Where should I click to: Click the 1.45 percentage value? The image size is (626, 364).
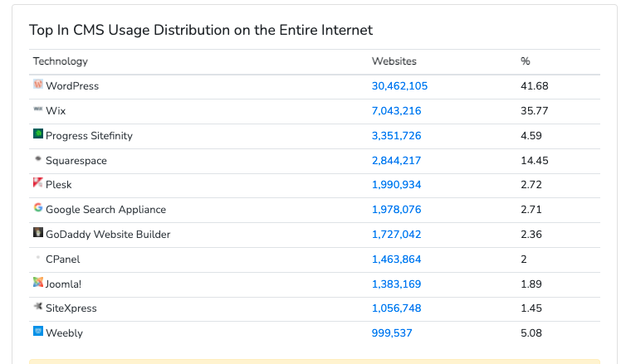531,308
